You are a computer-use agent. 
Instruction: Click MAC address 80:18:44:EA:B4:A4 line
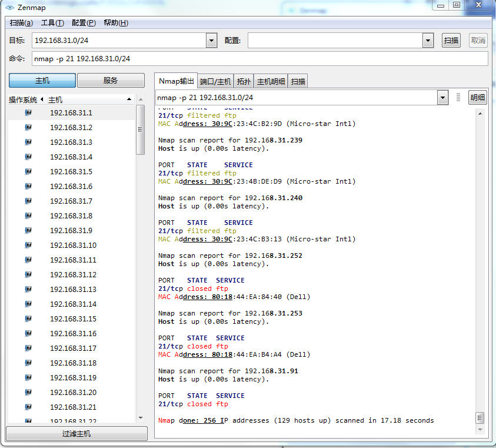click(x=234, y=354)
